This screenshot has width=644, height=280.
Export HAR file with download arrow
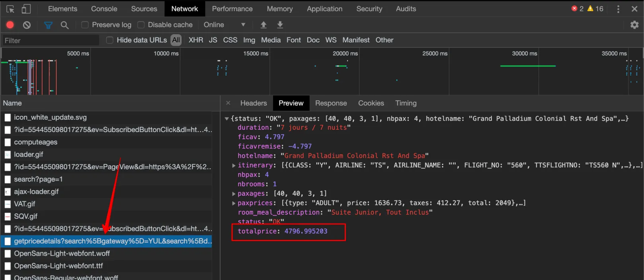pos(280,25)
